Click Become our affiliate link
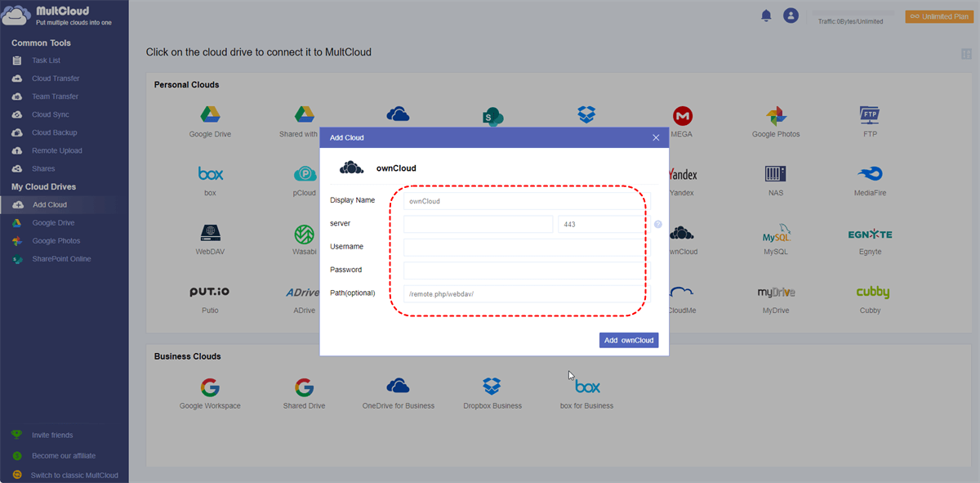980x483 pixels. click(63, 456)
